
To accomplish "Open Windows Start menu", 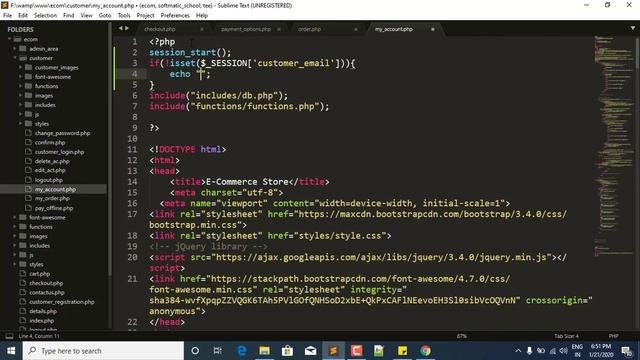I will point(11,351).
